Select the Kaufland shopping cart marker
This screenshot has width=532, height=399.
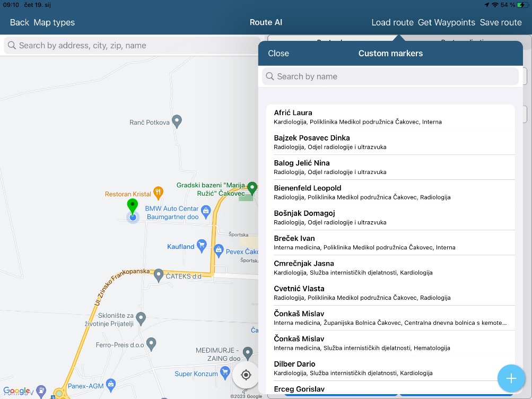click(201, 245)
